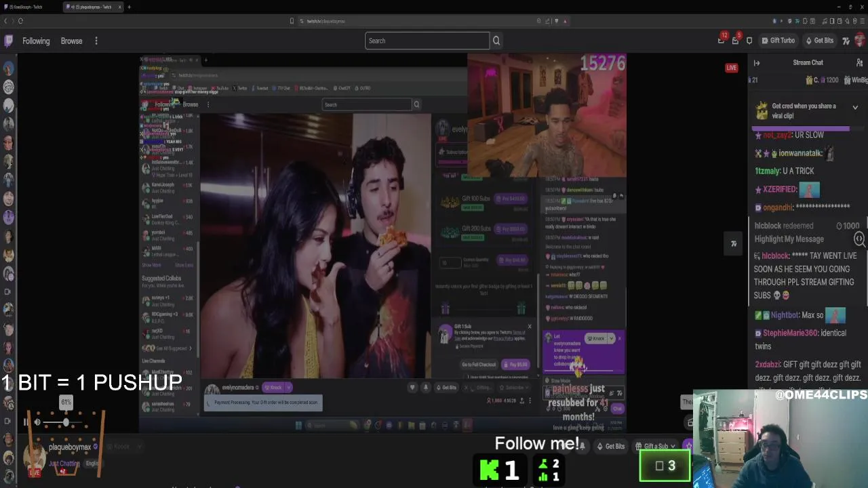Click the top bar Get Bits button
This screenshot has height=488, width=868.
tap(820, 41)
